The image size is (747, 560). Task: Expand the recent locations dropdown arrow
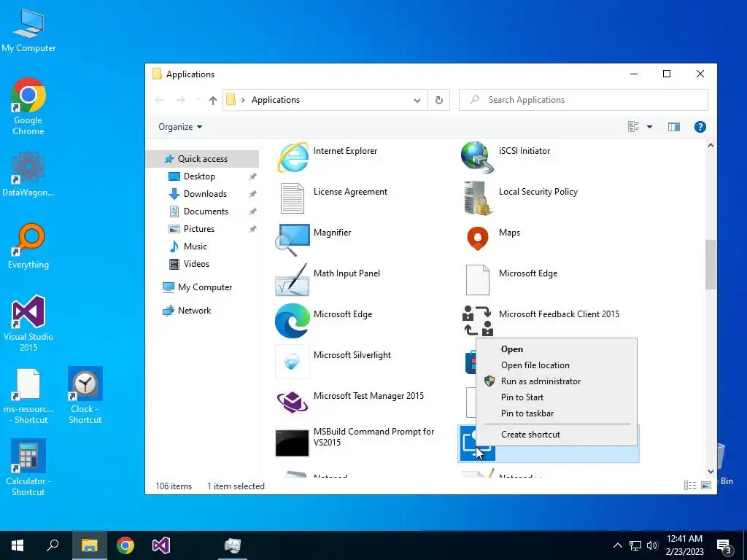tap(198, 100)
